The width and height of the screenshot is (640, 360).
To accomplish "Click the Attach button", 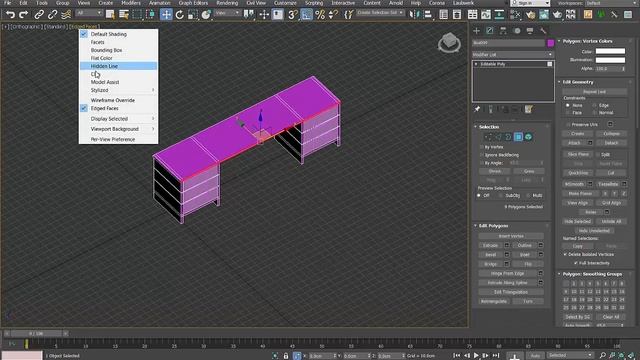I will (574, 143).
